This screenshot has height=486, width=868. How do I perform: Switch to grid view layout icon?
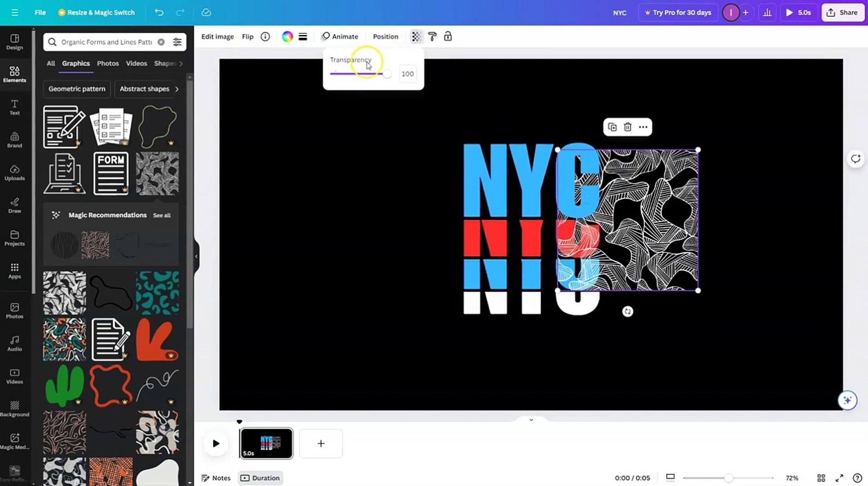[821, 478]
